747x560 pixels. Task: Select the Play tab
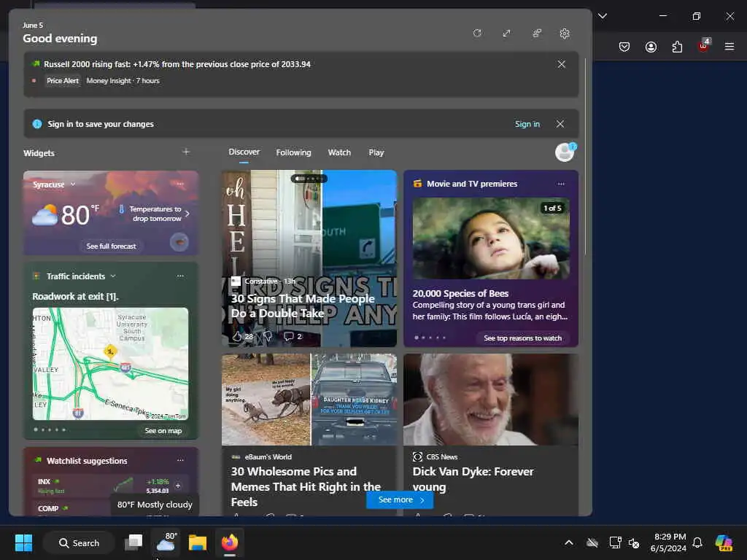(x=376, y=152)
